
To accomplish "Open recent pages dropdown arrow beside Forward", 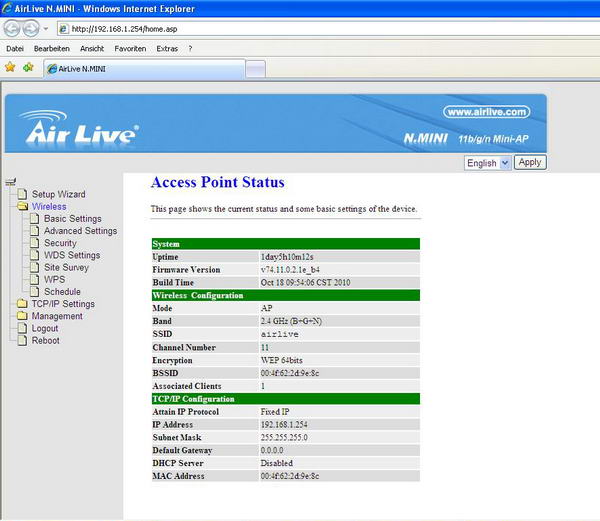I will pyautogui.click(x=46, y=28).
